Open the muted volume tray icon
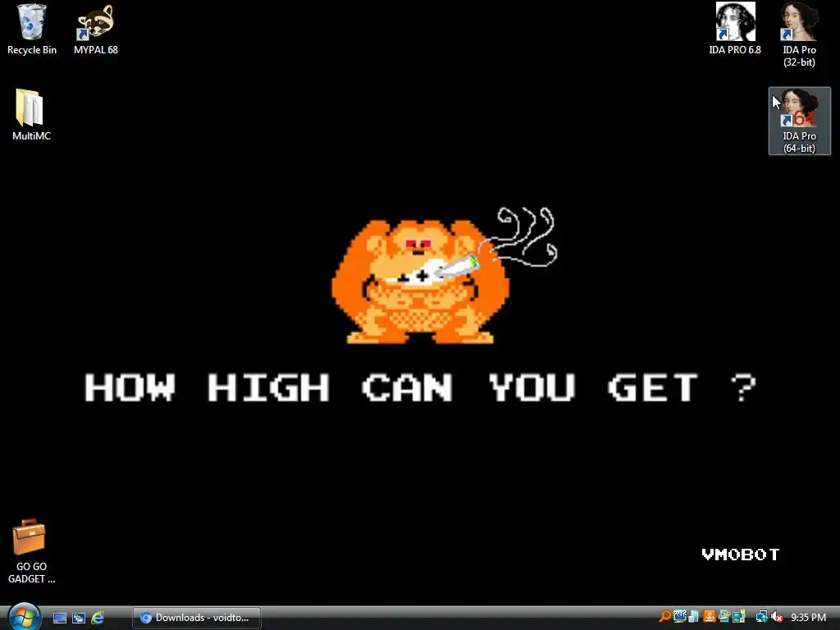840x630 pixels. coord(777,617)
